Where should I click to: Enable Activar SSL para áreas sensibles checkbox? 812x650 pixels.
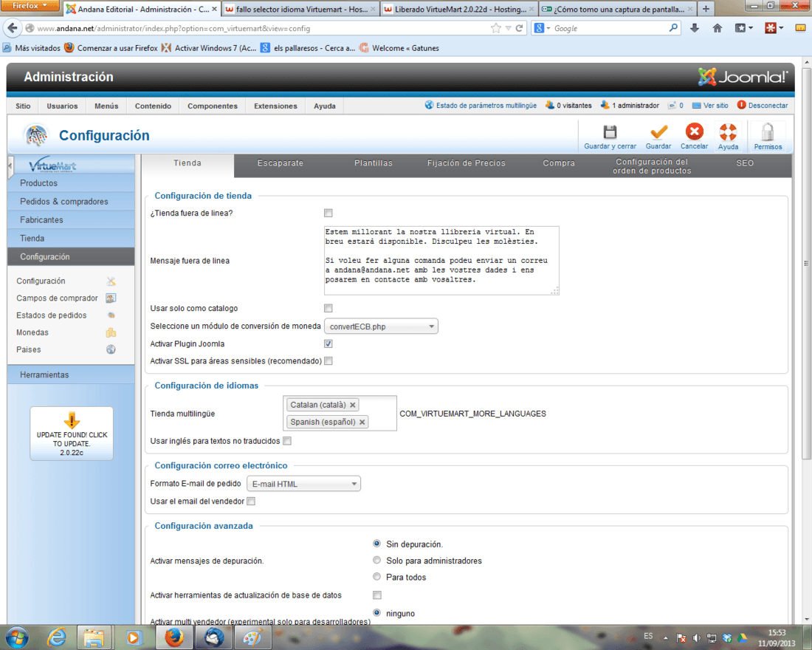(328, 361)
